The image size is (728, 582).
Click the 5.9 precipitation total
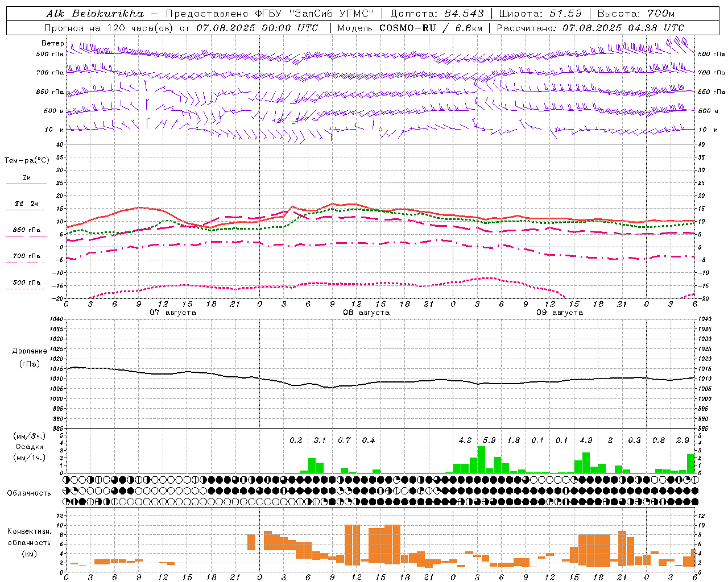489,440
